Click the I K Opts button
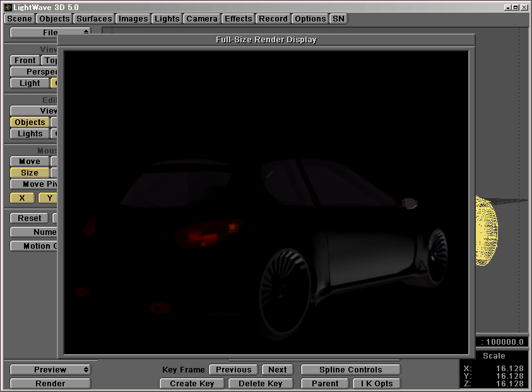This screenshot has height=392, width=532. tap(375, 384)
